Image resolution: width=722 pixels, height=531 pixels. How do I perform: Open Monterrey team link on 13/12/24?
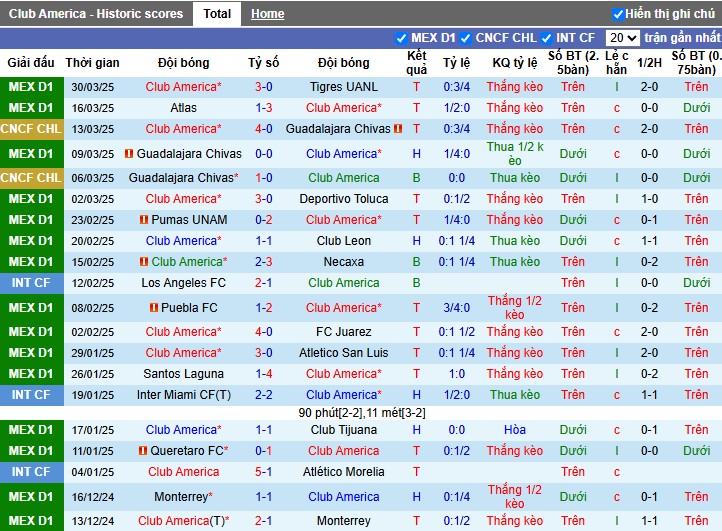coord(344,521)
